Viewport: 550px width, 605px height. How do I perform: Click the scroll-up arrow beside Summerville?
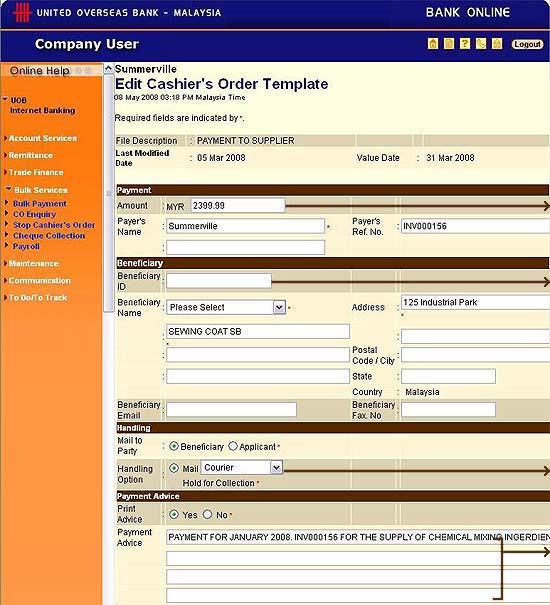(x=108, y=69)
